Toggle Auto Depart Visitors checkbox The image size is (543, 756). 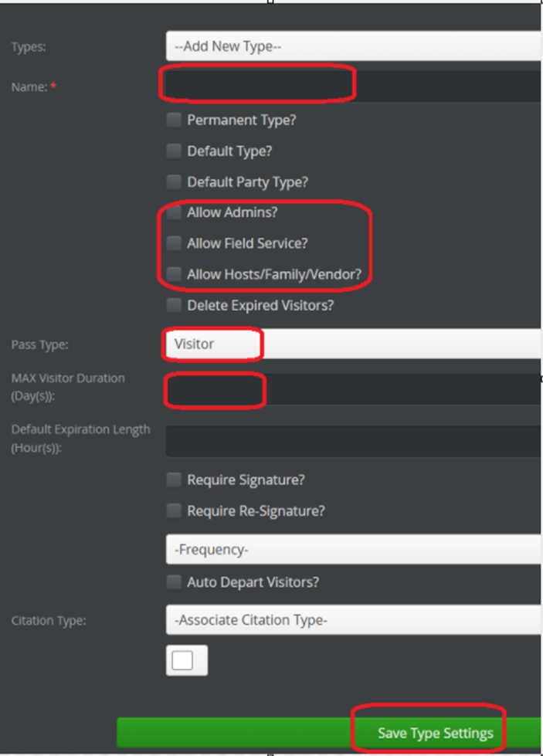pos(174,582)
